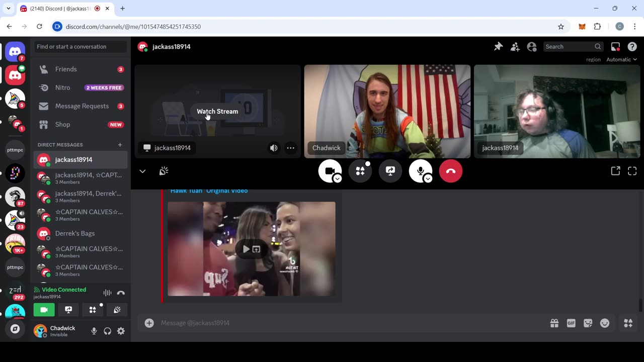Open Discord home direct messages icon
The width and height of the screenshot is (644, 362).
(15, 52)
